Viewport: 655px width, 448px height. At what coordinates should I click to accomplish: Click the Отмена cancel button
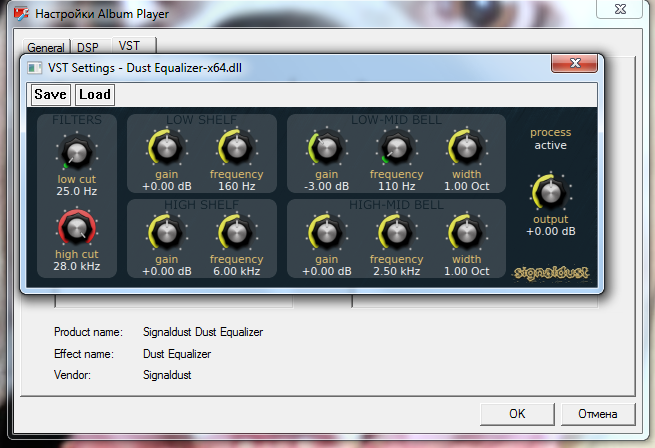(x=598, y=414)
